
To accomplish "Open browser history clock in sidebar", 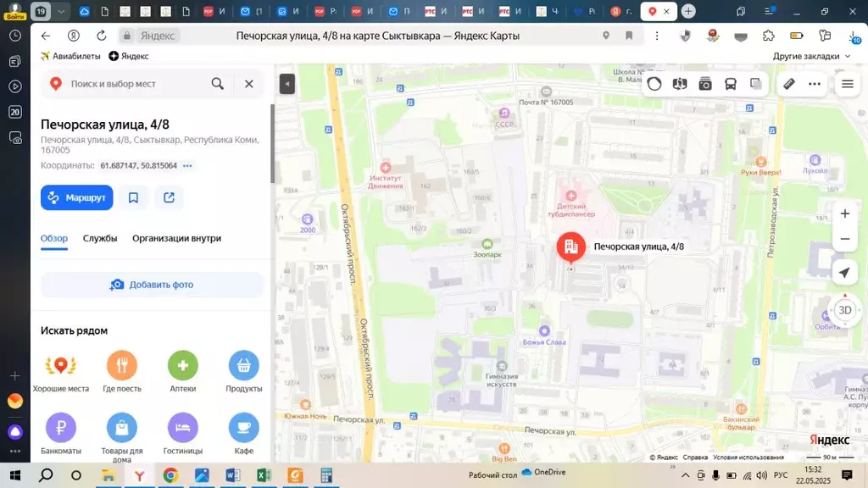I will tap(15, 36).
